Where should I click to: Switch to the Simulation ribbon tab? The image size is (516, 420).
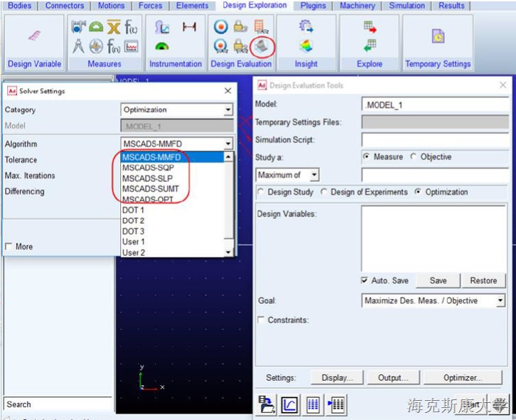(409, 6)
